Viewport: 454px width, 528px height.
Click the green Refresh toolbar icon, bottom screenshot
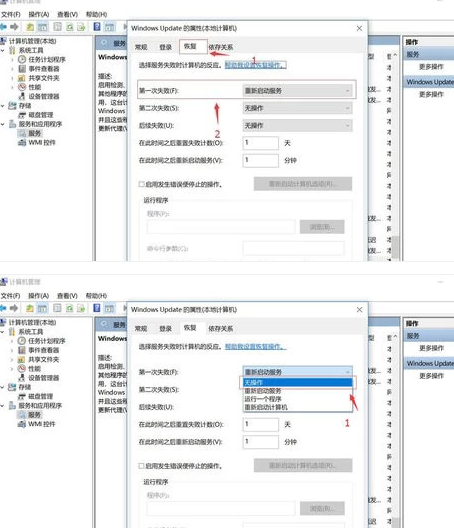70,308
